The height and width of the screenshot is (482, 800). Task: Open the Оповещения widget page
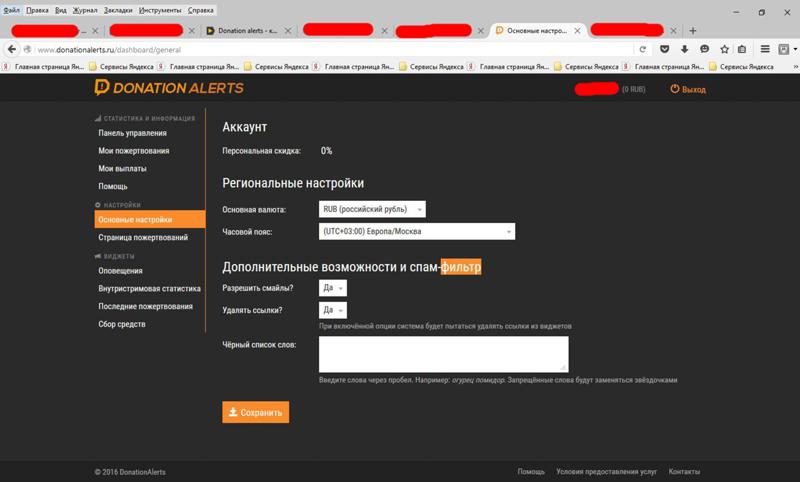(120, 270)
